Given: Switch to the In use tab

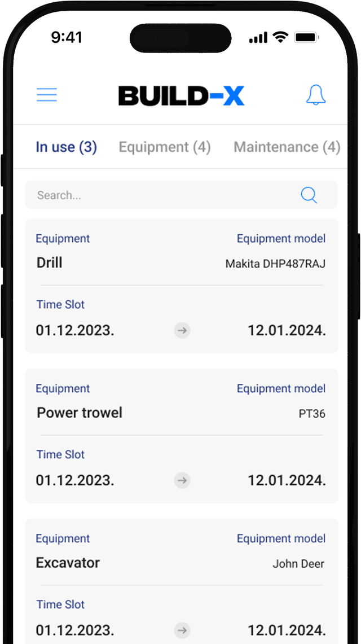Looking at the screenshot, I should 66,147.
